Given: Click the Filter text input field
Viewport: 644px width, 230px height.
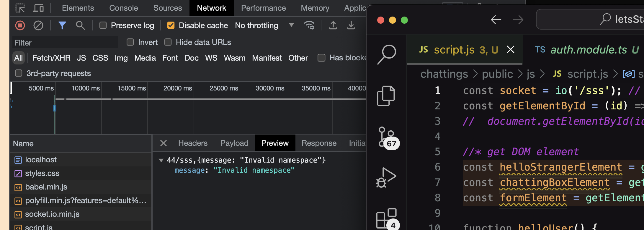Looking at the screenshot, I should 65,43.
